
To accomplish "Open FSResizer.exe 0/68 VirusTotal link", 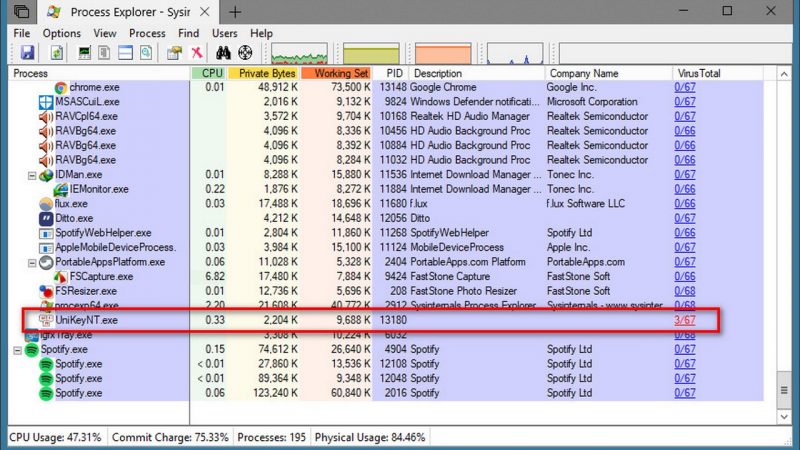I will [x=684, y=291].
